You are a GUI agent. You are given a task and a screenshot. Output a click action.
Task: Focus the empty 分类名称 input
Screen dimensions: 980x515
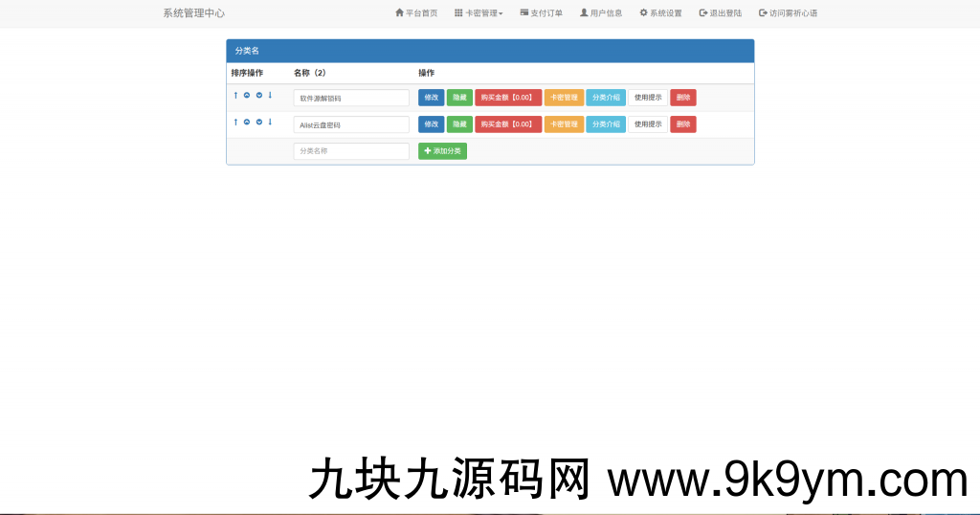(351, 151)
